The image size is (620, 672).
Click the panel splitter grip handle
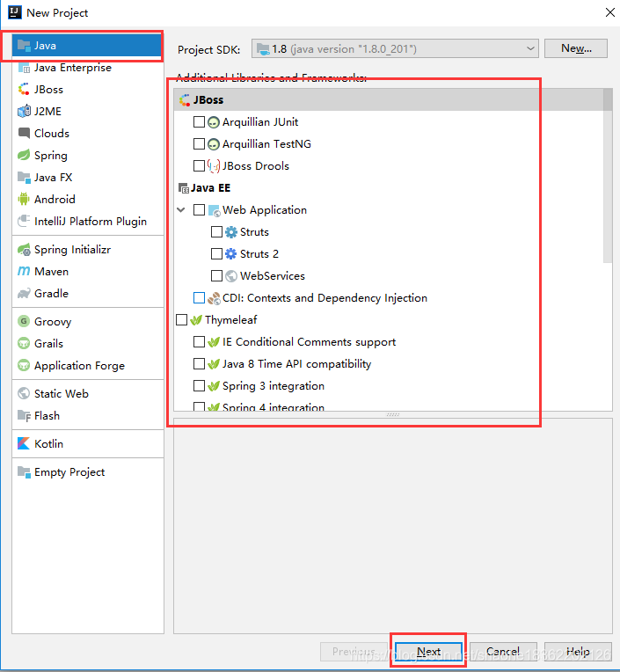click(393, 415)
